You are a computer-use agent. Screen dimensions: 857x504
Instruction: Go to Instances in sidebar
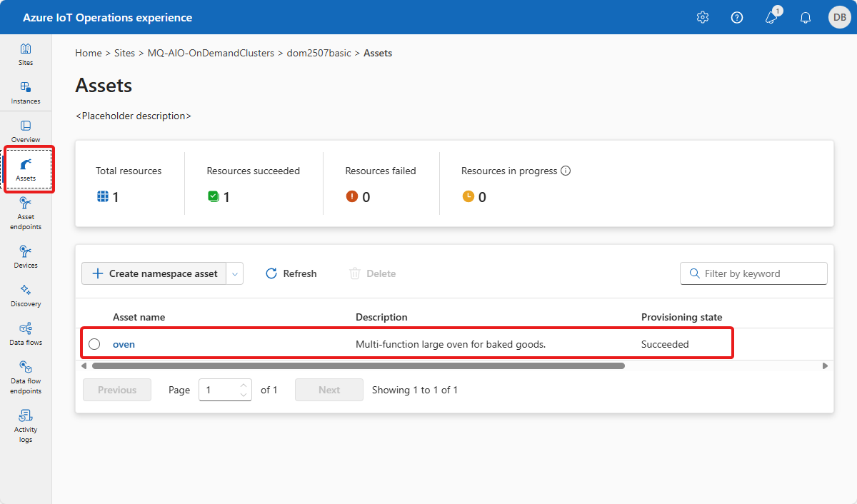click(26, 93)
